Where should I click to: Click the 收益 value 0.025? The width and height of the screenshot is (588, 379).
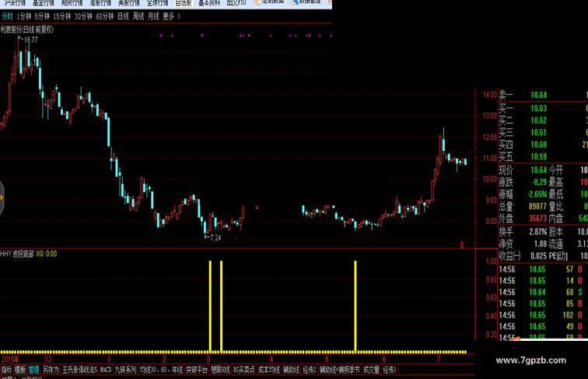538,256
